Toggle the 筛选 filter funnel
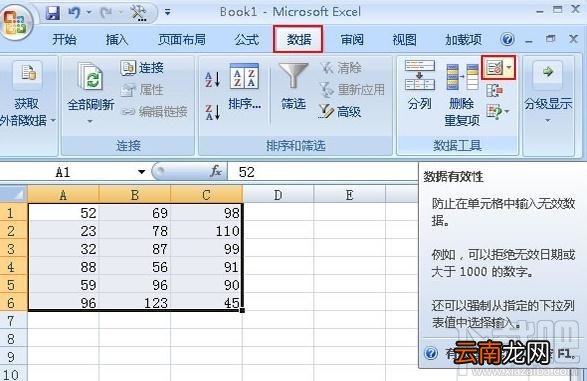587x381 pixels. point(294,87)
